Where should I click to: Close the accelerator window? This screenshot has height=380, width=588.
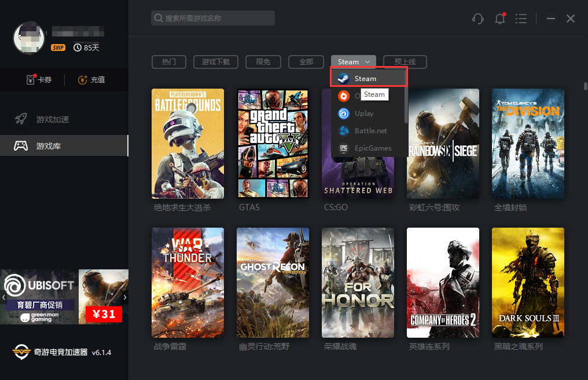[571, 19]
